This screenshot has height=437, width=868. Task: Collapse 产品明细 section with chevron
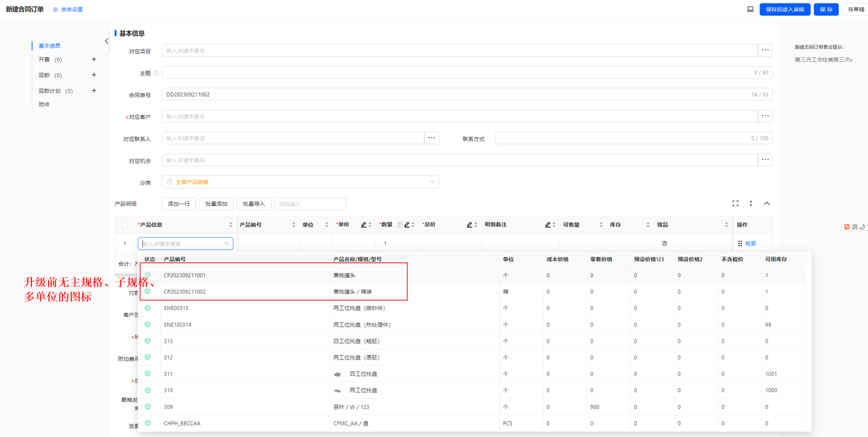tap(767, 204)
